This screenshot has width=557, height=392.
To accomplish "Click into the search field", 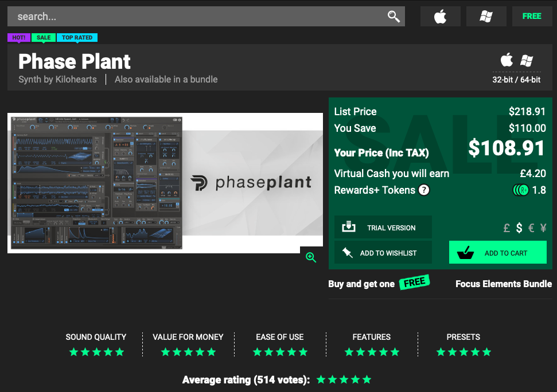I will pos(206,16).
